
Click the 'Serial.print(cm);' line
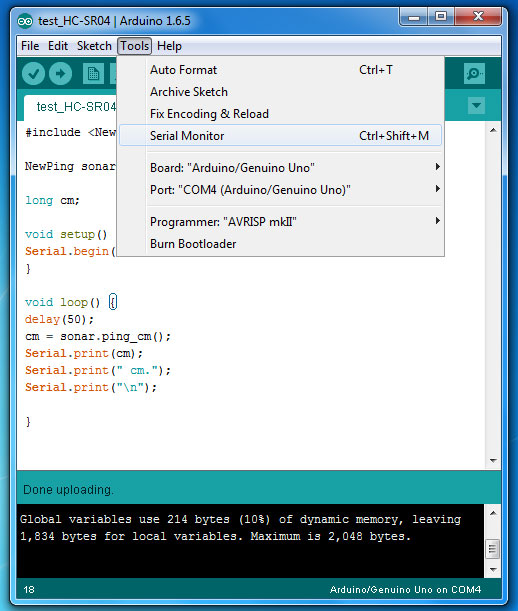pos(84,353)
